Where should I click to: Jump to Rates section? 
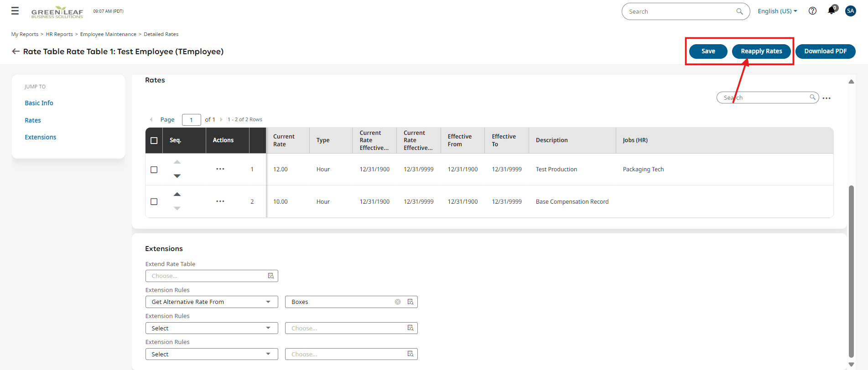(x=33, y=120)
